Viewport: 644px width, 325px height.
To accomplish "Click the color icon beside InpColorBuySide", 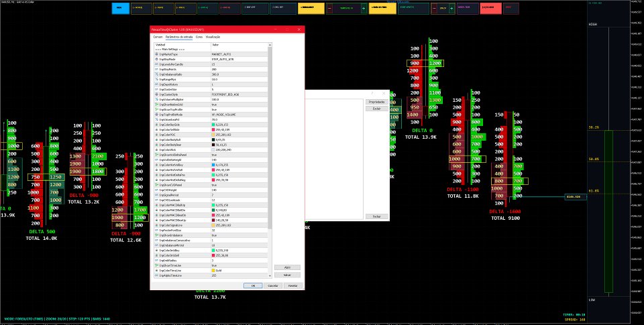I will [157, 125].
